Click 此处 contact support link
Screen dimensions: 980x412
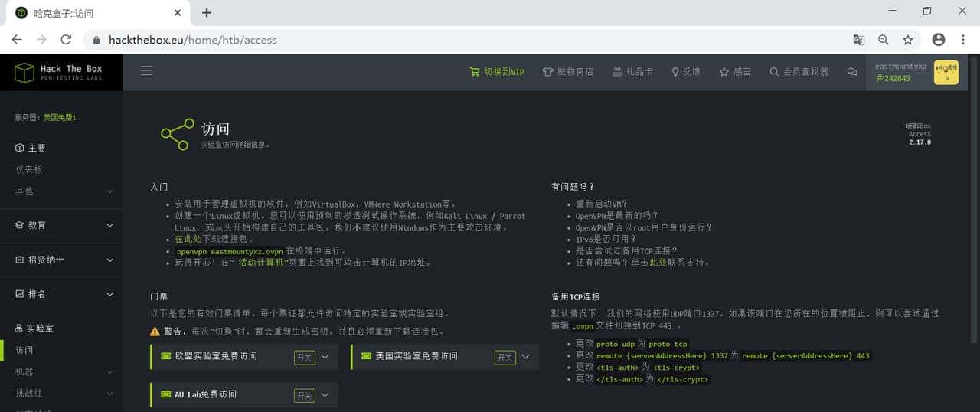click(x=658, y=262)
